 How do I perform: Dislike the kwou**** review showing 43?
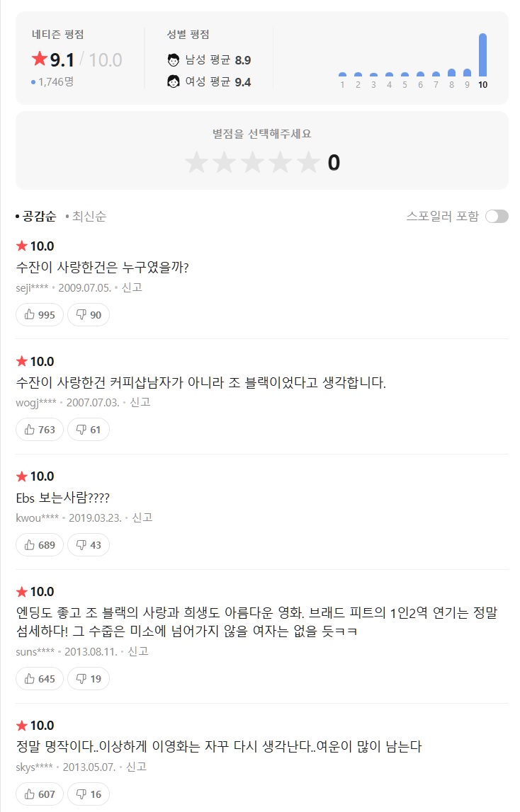click(89, 545)
